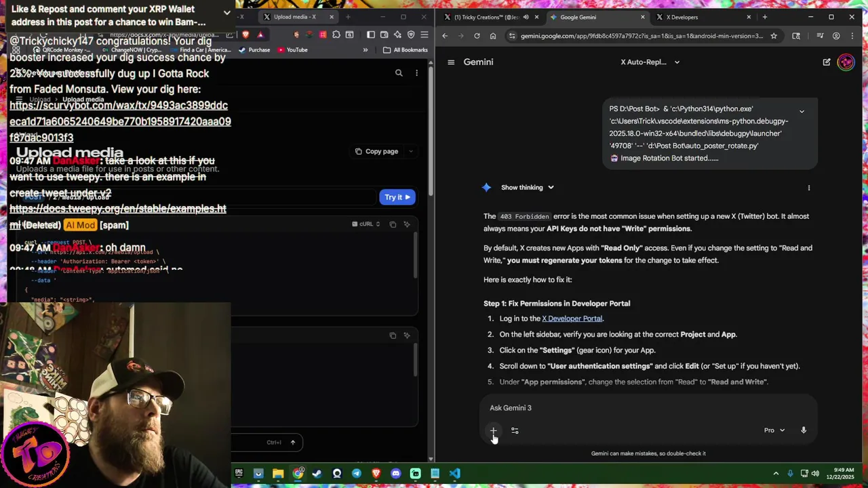Viewport: 868px width, 488px height.
Task: Click the Try it button
Action: (397, 197)
